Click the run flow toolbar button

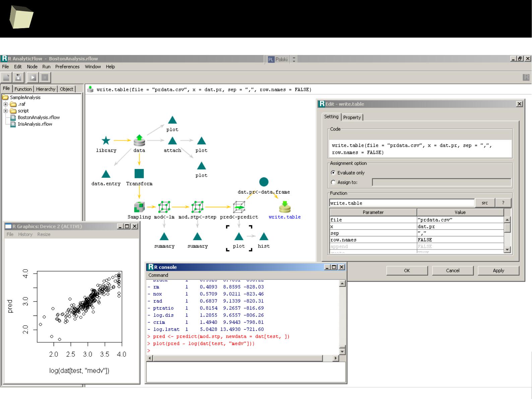pyautogui.click(x=33, y=77)
